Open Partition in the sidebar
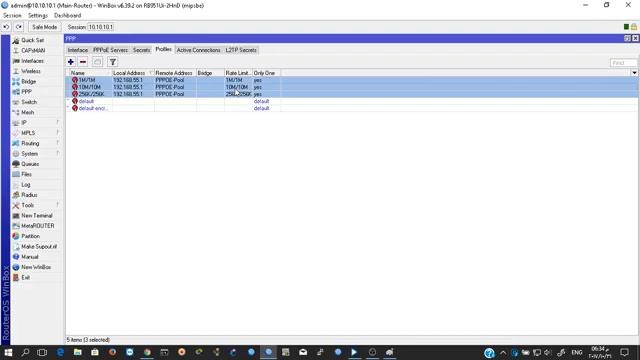 coord(30,236)
